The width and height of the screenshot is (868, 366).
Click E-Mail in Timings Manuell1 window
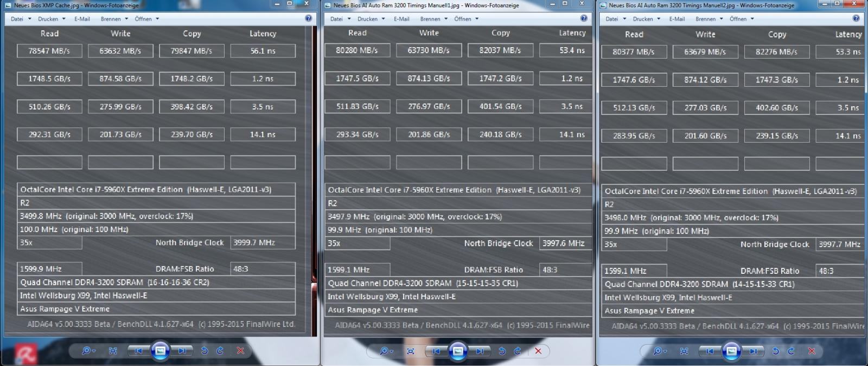point(401,19)
